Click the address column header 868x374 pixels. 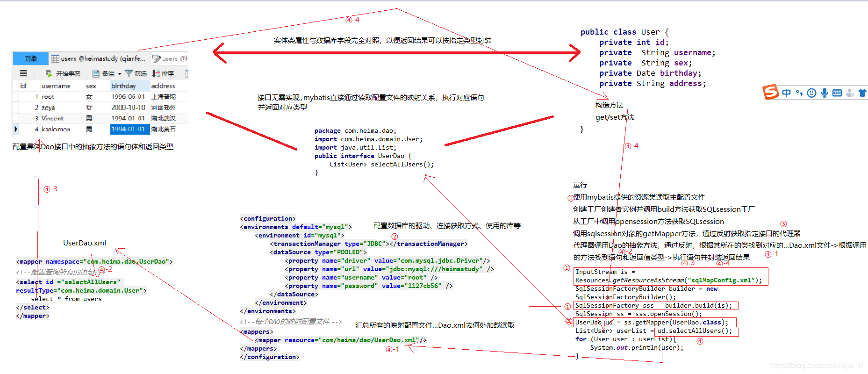pos(169,86)
